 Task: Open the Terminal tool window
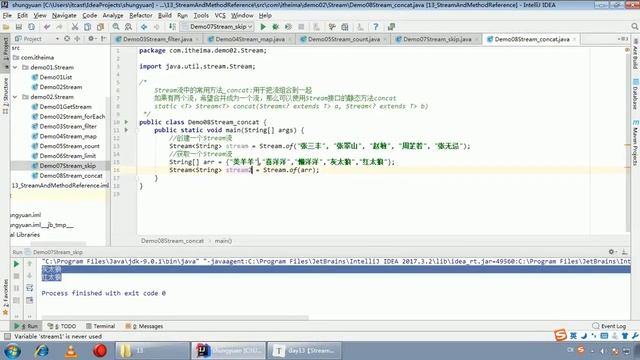point(100,326)
